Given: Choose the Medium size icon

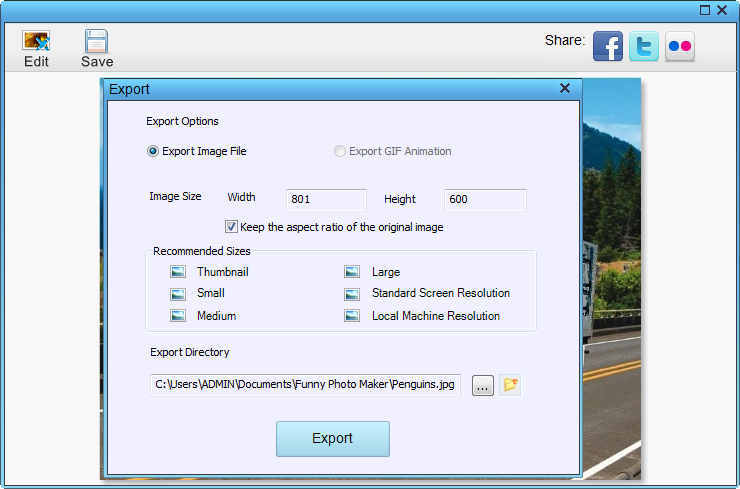Looking at the screenshot, I should point(178,315).
